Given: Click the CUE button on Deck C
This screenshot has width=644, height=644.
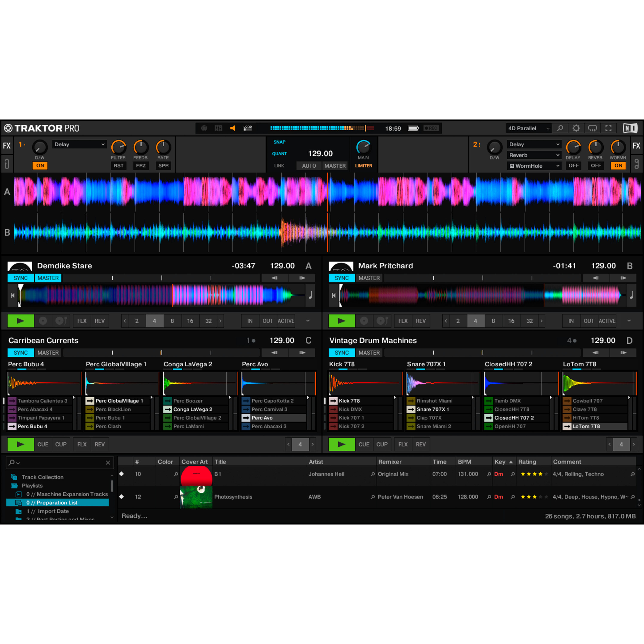Looking at the screenshot, I should pyautogui.click(x=43, y=444).
